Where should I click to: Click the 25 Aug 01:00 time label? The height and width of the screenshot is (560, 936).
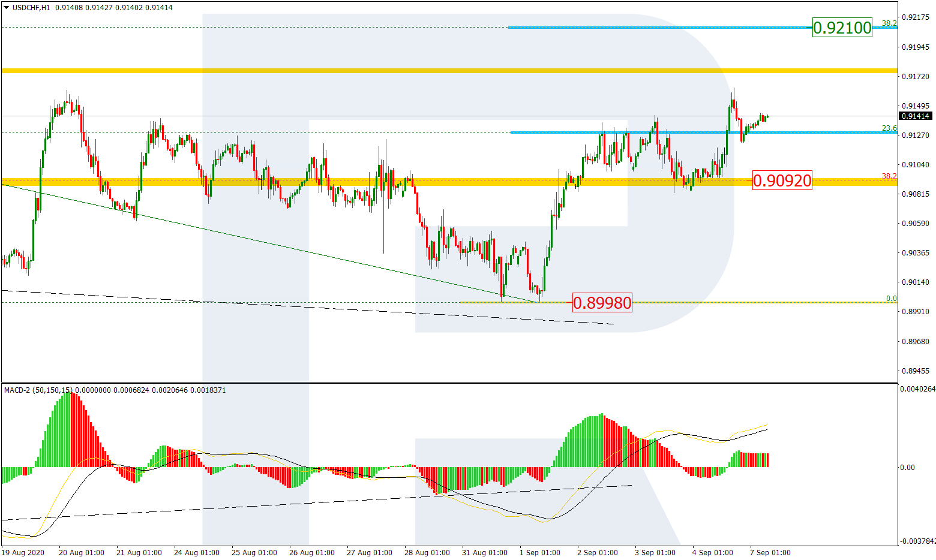tap(254, 553)
